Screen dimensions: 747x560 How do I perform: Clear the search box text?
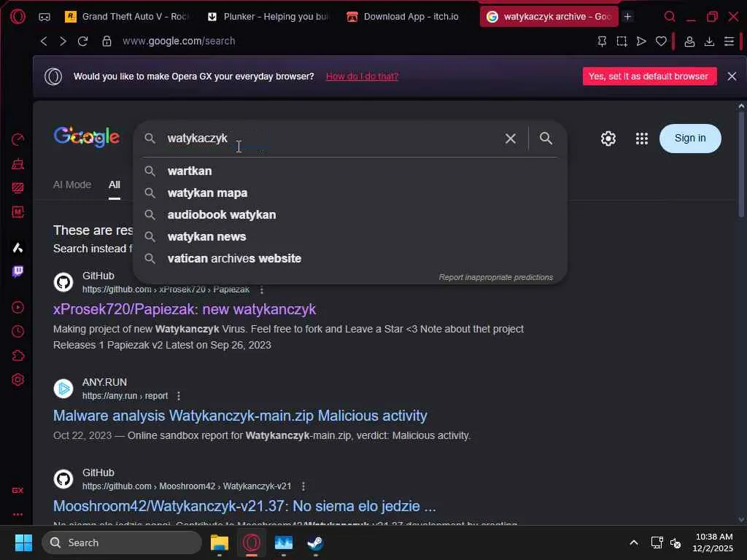[x=510, y=139]
